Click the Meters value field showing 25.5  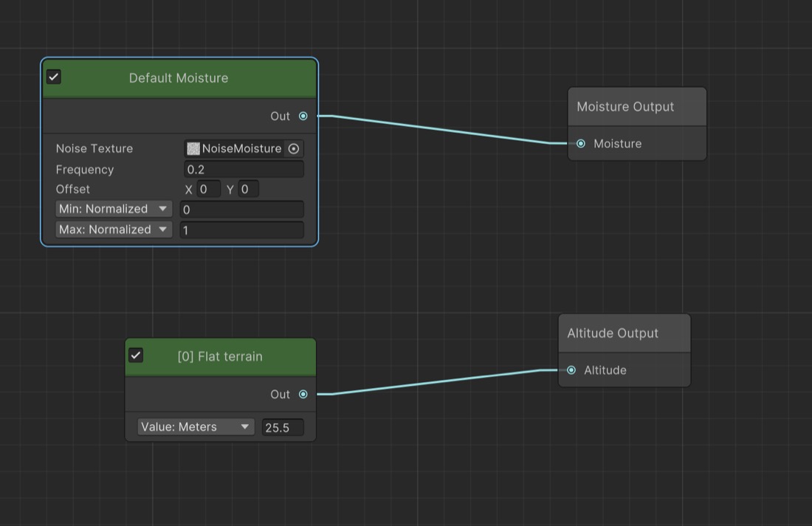pyautogui.click(x=282, y=427)
